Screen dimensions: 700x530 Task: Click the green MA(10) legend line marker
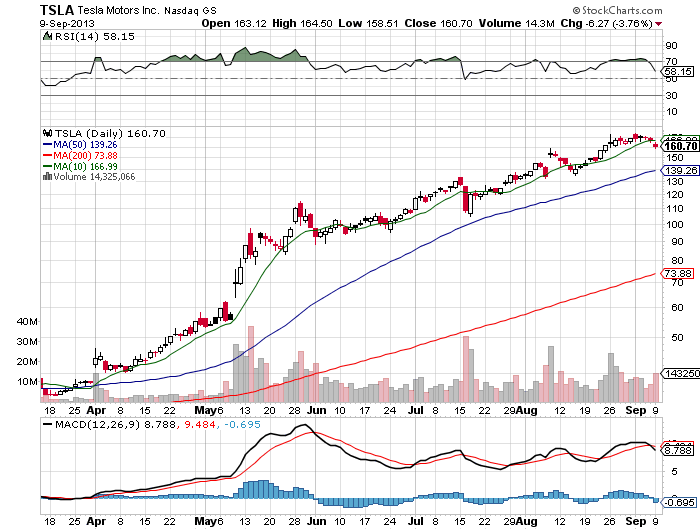click(47, 167)
